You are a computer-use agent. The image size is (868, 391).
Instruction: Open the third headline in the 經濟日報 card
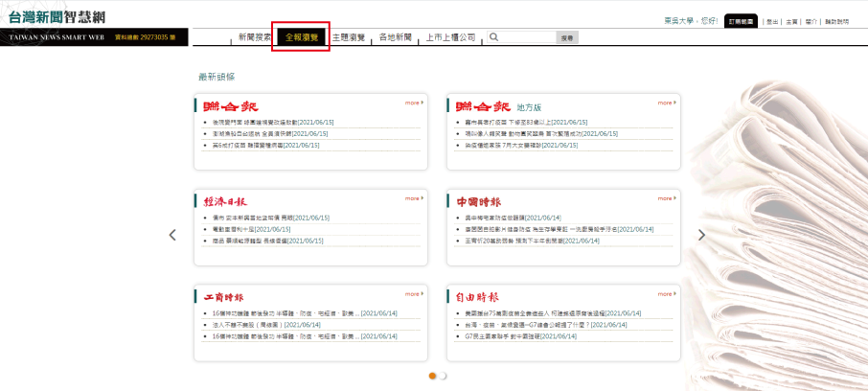pyautogui.click(x=268, y=241)
